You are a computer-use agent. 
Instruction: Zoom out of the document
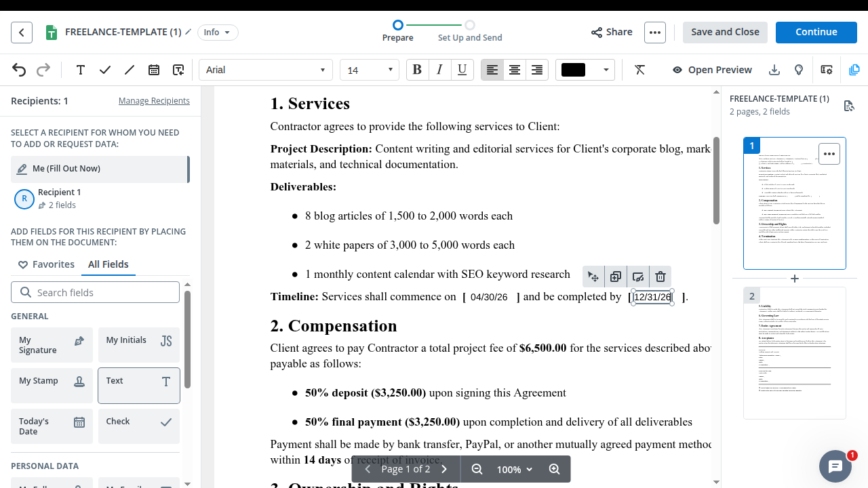coord(477,469)
